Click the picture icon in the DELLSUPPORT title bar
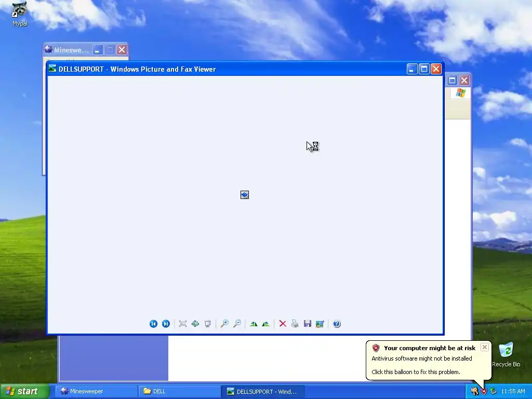Viewport: 532px width, 399px height. pyautogui.click(x=52, y=69)
